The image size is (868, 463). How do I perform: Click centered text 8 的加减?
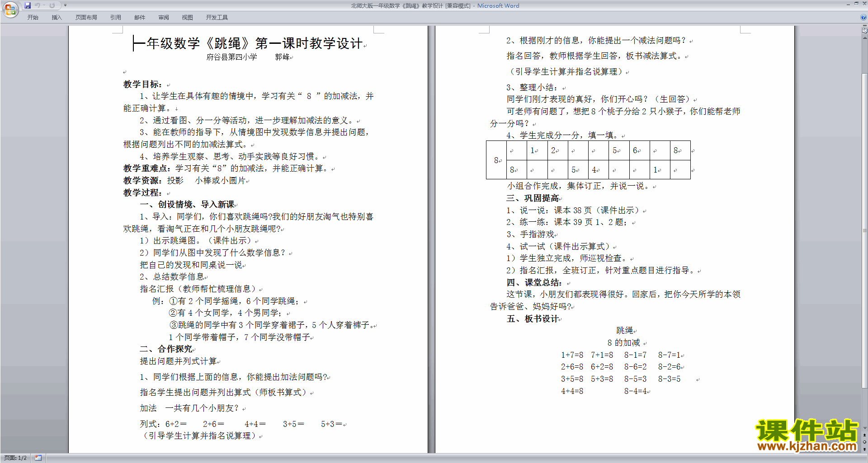click(x=624, y=343)
